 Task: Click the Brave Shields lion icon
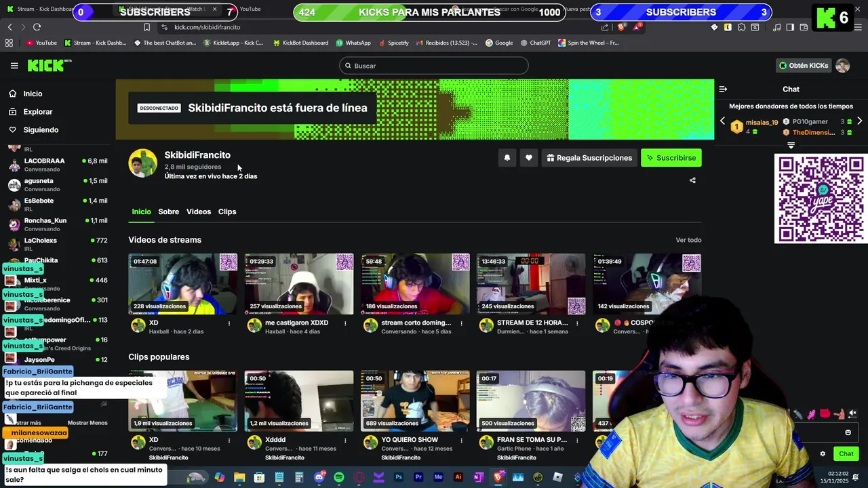pyautogui.click(x=621, y=27)
